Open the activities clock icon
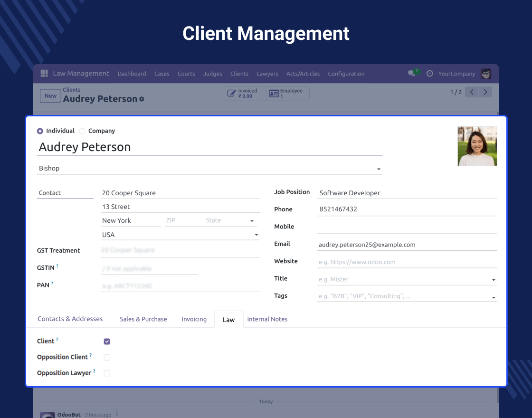Image resolution: width=532 pixels, height=418 pixels. point(429,74)
